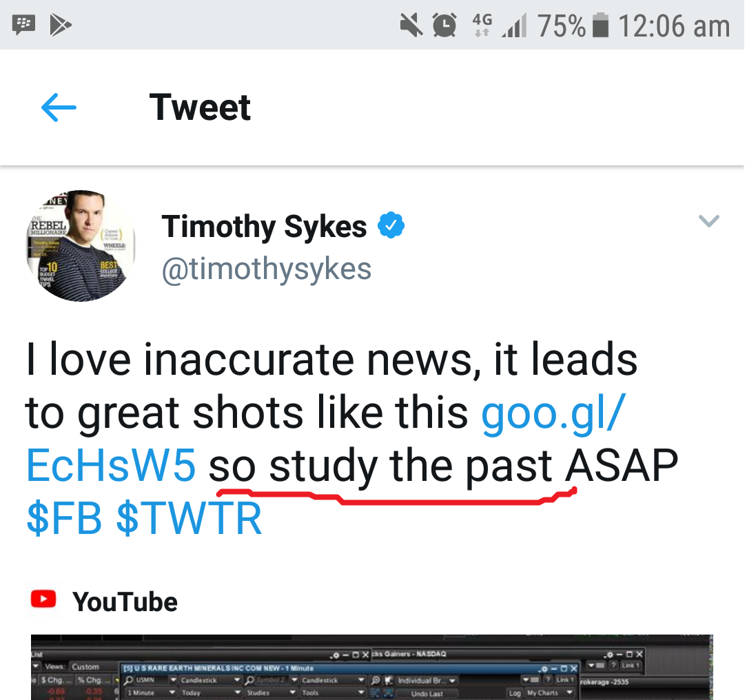The height and width of the screenshot is (700, 747).
Task: Tap the 12:06 am clock
Action: point(673,26)
